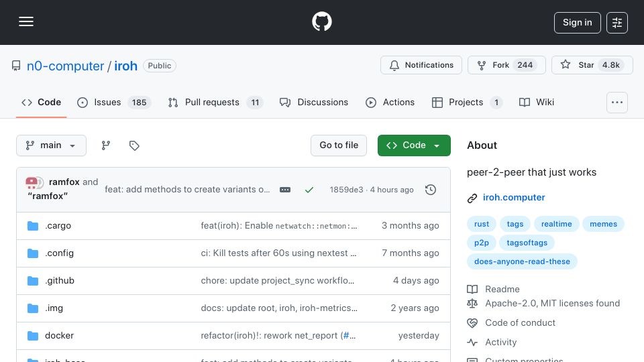
Task: Open commit 'feat(iroh): Enable netwatch::netmon'
Action: point(279,226)
